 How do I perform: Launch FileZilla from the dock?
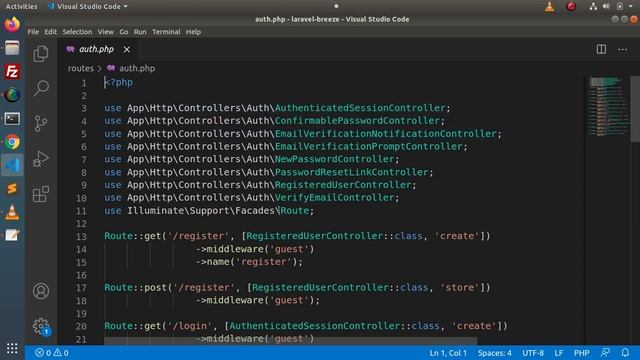(x=12, y=72)
